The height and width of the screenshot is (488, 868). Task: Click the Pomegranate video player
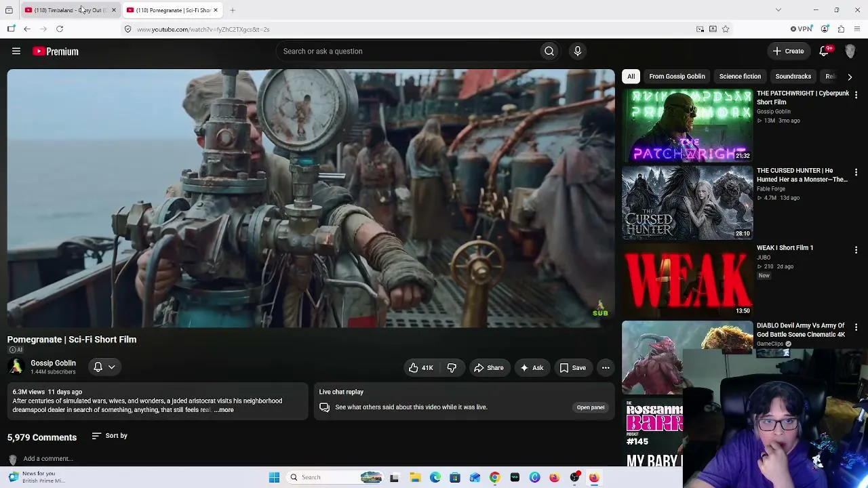click(x=311, y=198)
